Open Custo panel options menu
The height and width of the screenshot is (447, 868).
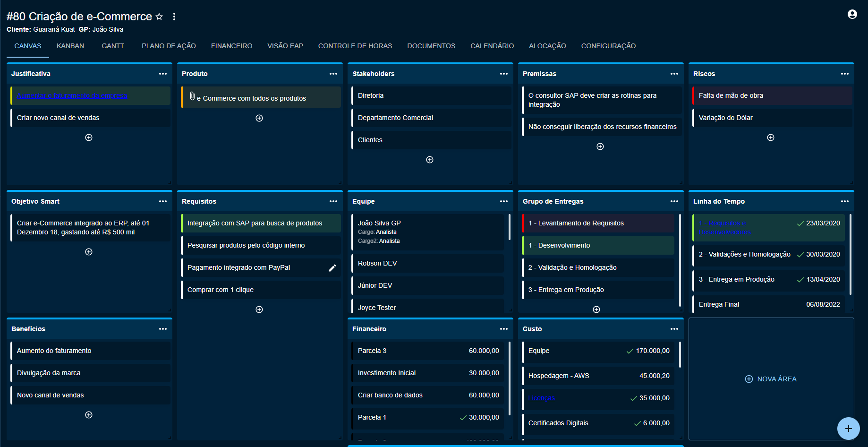tap(674, 329)
